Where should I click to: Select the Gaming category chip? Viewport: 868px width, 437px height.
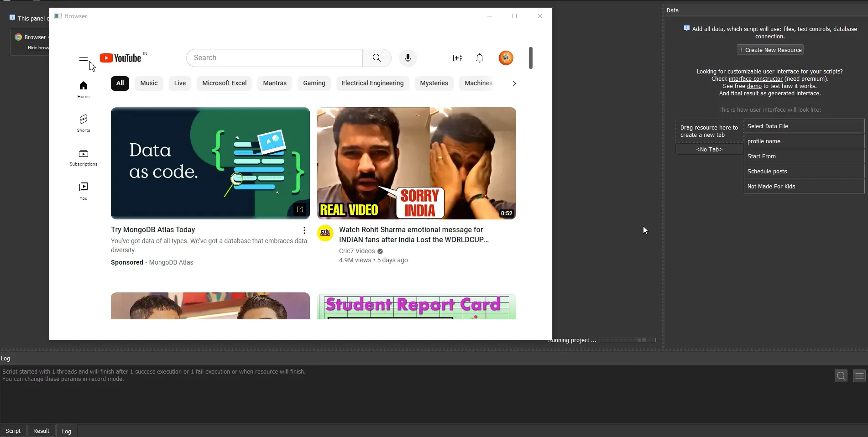[314, 83]
